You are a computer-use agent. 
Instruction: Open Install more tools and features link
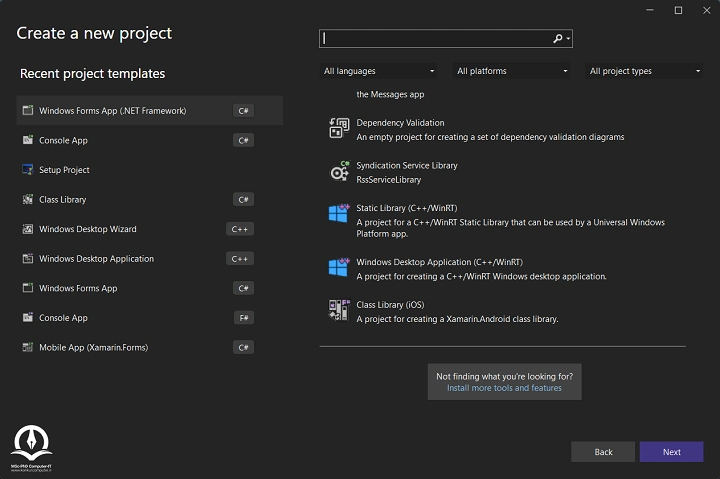(x=504, y=388)
